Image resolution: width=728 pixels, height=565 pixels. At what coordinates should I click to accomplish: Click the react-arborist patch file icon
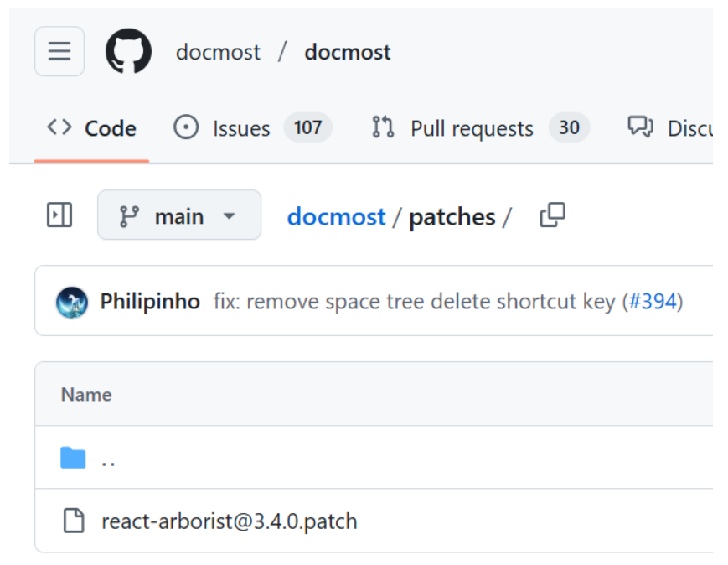74,521
